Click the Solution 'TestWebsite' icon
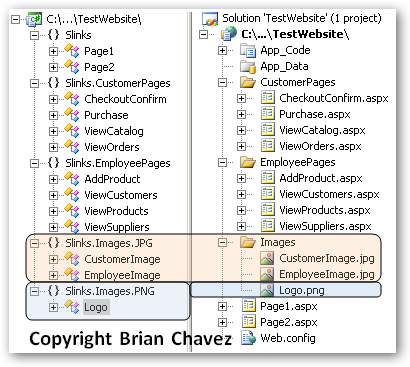 [x=210, y=19]
